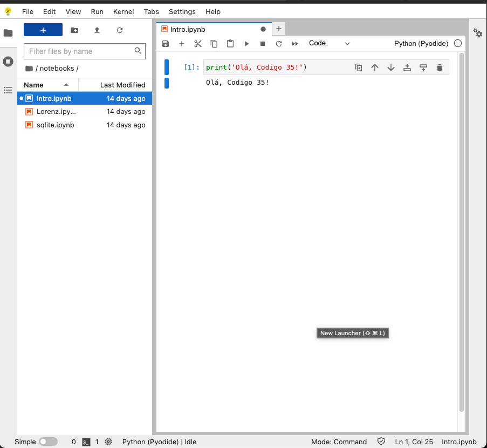Close Intro.ipynb tab via unsaved dot
Screen dimensions: 487x448
point(263,29)
